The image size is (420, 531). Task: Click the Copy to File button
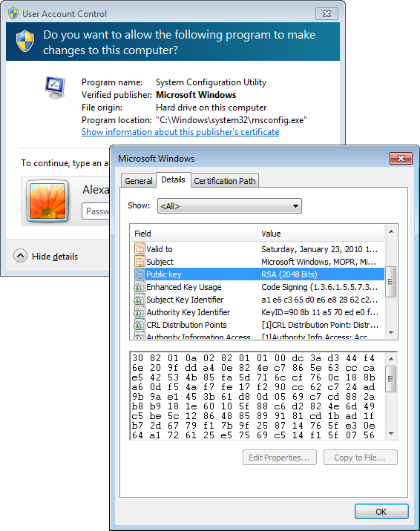(360, 458)
